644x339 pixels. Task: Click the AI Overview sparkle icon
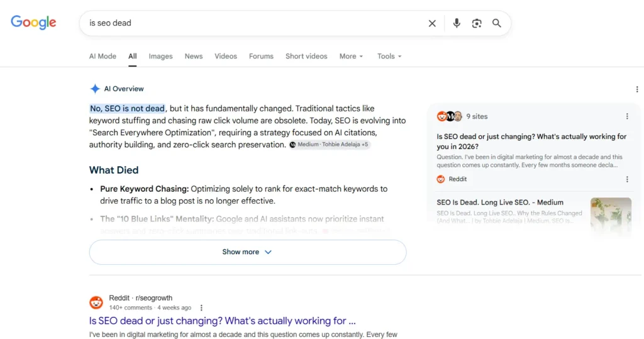click(x=95, y=89)
